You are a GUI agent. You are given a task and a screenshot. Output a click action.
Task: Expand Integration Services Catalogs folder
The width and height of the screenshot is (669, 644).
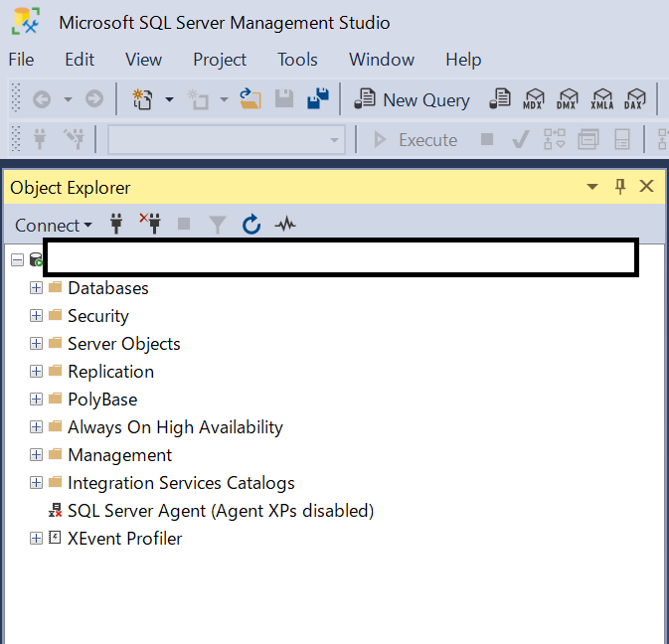(36, 483)
